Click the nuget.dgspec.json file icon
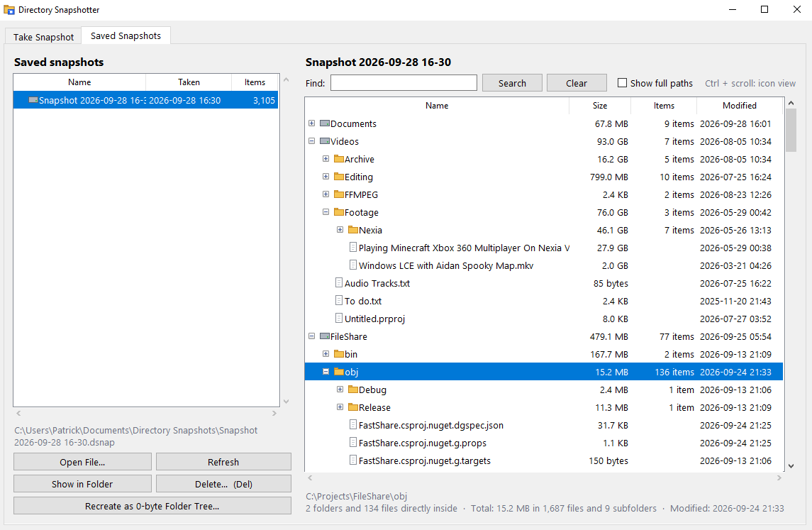The height and width of the screenshot is (530, 812). point(353,425)
